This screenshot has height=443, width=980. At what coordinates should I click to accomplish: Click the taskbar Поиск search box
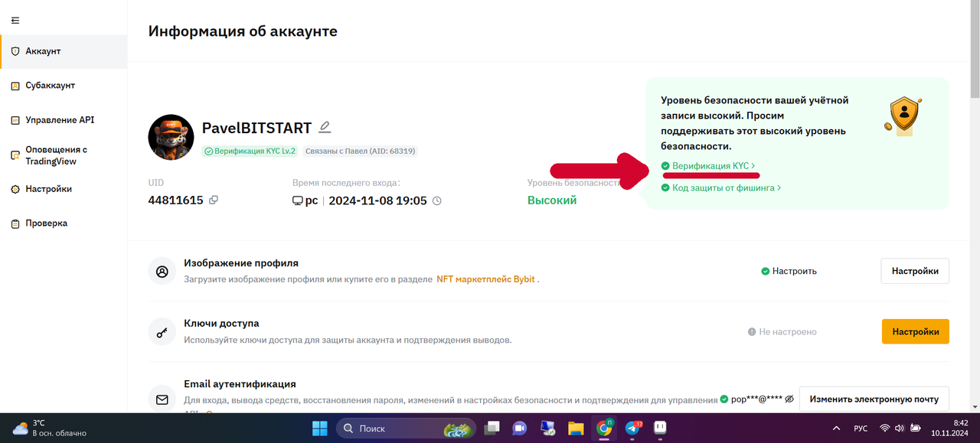point(407,428)
